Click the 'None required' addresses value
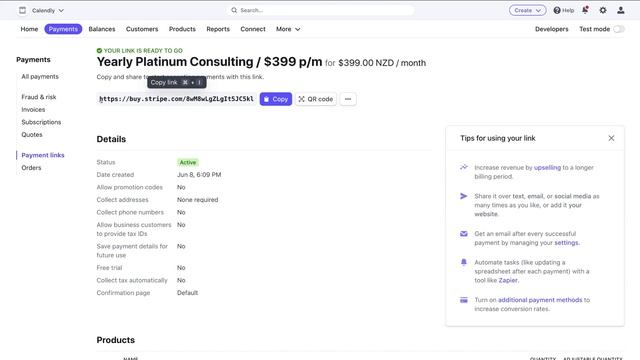This screenshot has width=640, height=360. [198, 200]
